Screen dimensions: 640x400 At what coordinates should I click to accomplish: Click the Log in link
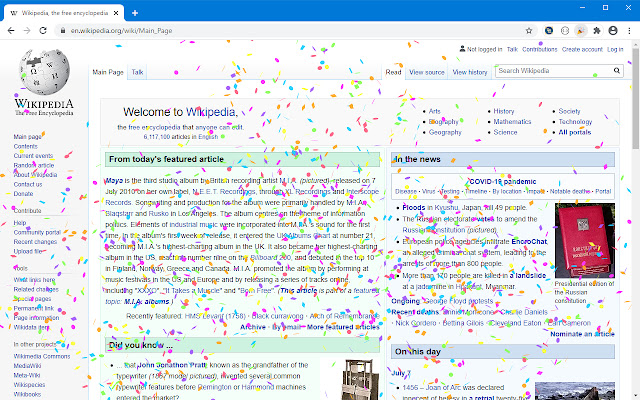point(615,49)
